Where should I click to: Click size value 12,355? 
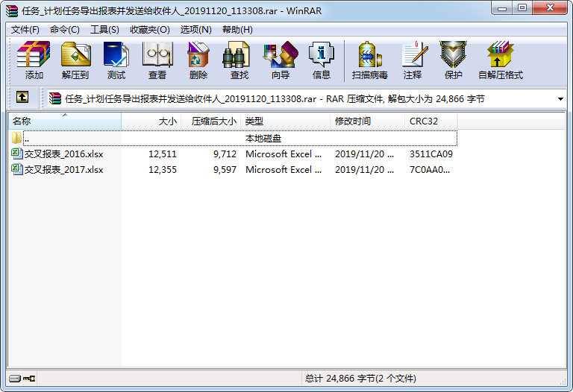(163, 170)
